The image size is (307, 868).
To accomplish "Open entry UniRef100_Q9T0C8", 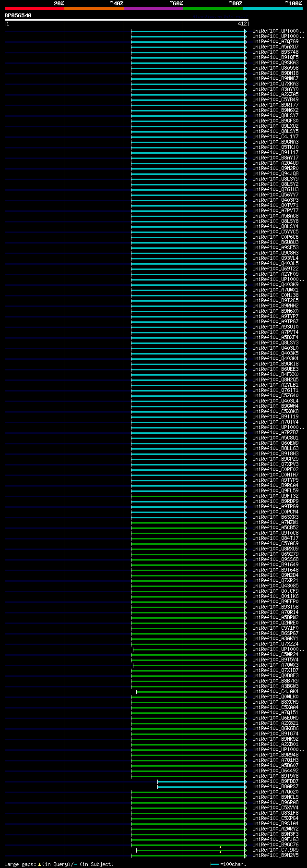I will click(275, 533).
